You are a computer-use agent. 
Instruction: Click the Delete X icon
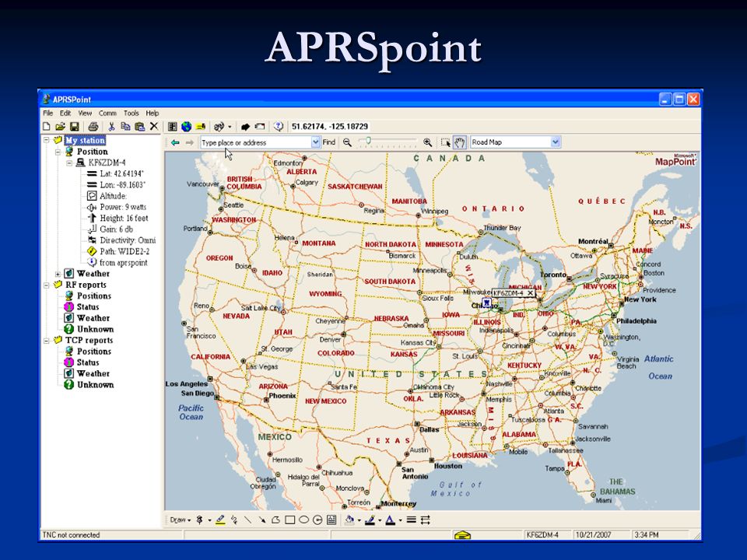tap(153, 126)
